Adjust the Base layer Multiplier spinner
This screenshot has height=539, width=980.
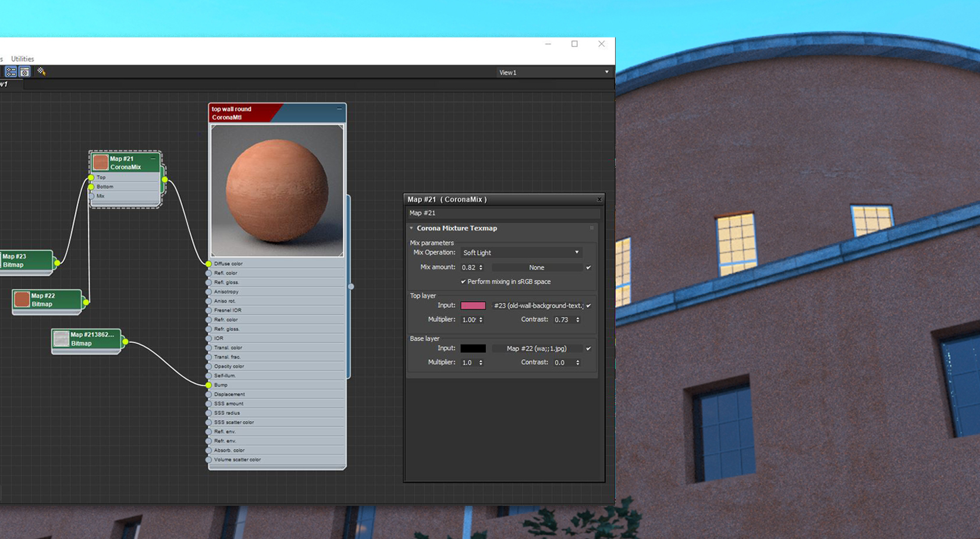pyautogui.click(x=481, y=363)
